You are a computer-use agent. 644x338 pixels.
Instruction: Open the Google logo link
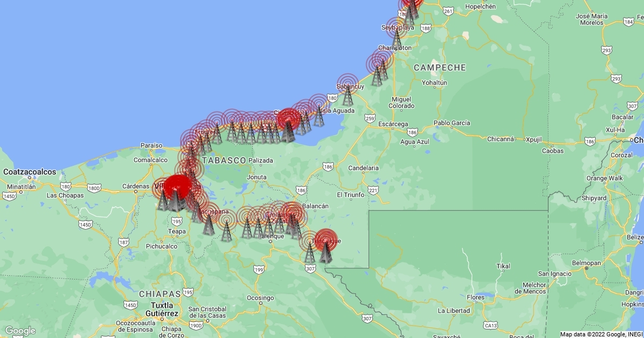click(x=20, y=330)
